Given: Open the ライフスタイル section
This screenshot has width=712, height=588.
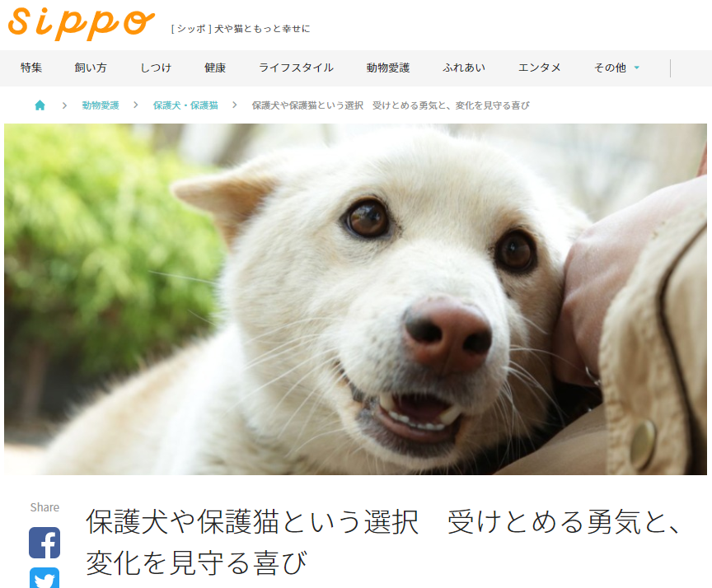Looking at the screenshot, I should coord(296,68).
